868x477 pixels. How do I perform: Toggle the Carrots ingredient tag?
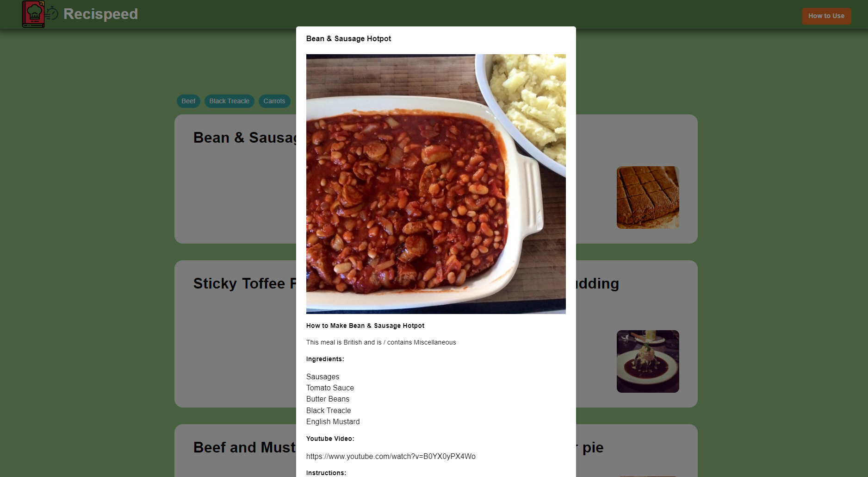274,101
